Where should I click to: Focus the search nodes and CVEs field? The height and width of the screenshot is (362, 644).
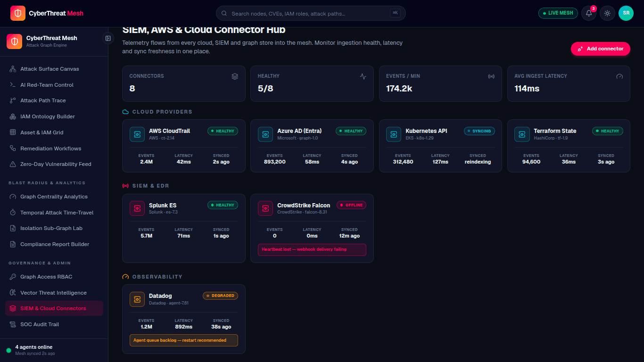[x=311, y=13]
